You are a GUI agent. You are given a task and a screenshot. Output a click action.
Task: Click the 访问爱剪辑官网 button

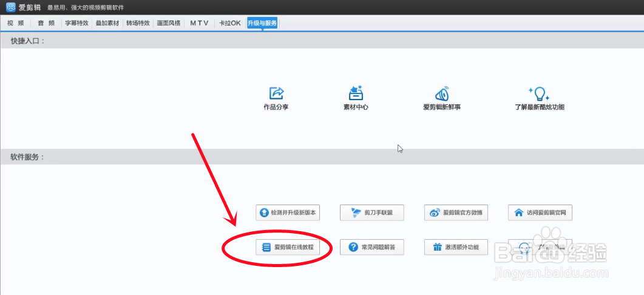pyautogui.click(x=540, y=213)
